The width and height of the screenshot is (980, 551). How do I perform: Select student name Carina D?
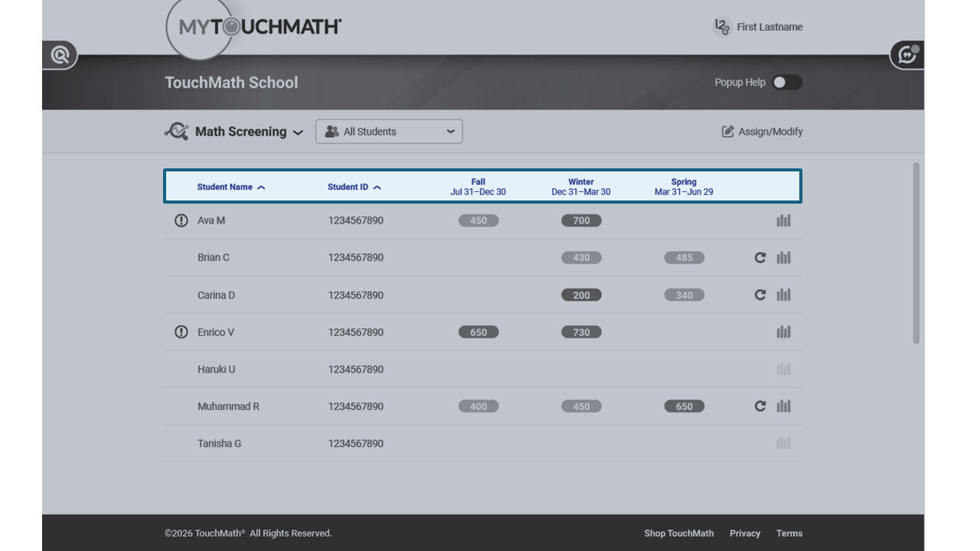[x=216, y=295]
